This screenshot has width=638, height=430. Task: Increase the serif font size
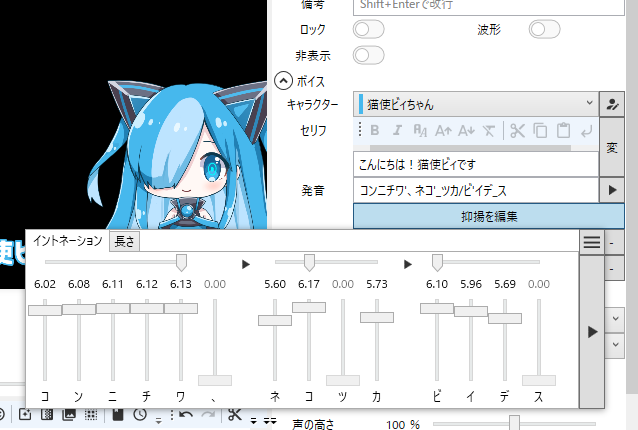(x=443, y=131)
